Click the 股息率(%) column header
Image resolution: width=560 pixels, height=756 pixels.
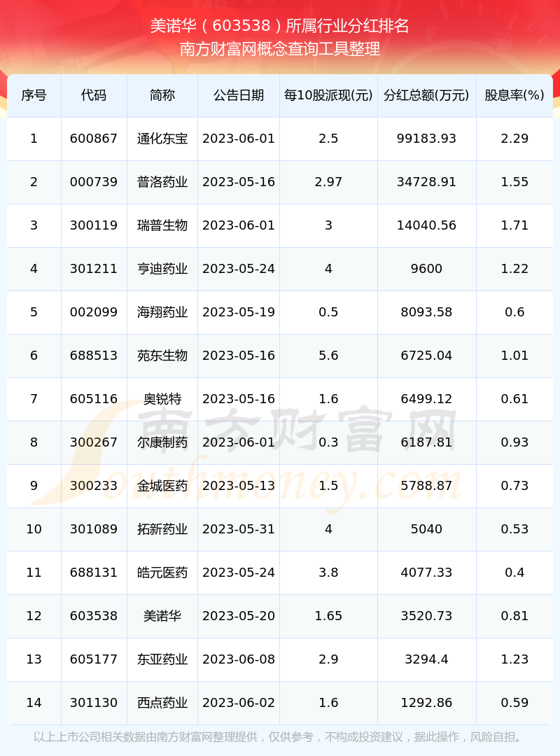coord(514,95)
